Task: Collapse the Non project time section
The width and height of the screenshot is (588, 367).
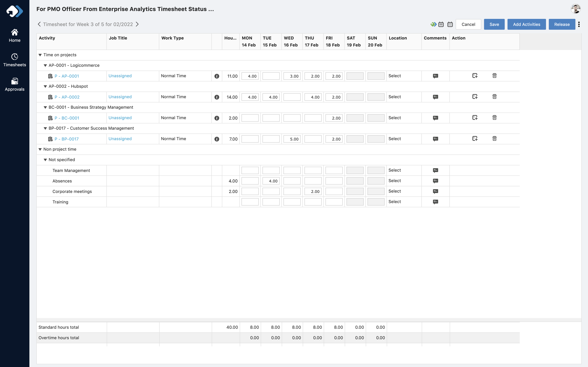Action: [40, 149]
